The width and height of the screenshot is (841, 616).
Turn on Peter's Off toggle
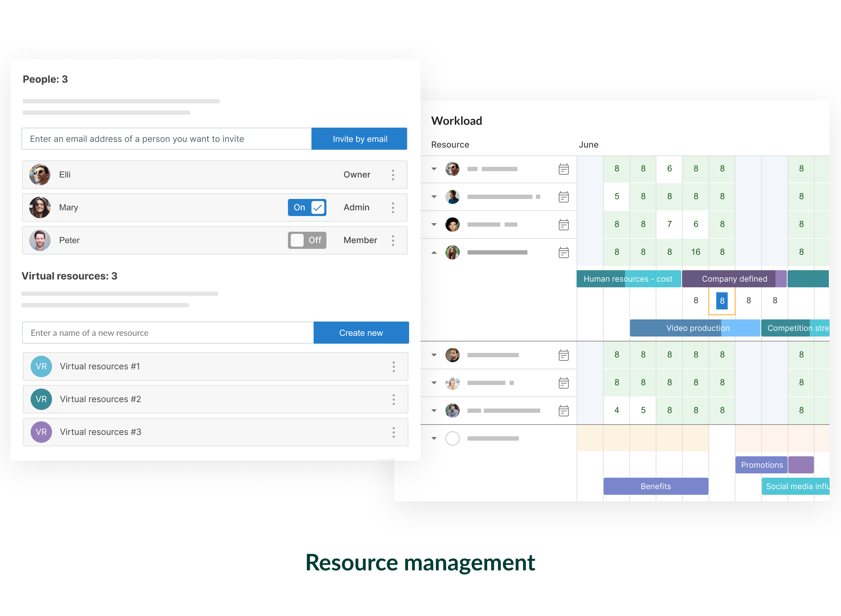(307, 240)
